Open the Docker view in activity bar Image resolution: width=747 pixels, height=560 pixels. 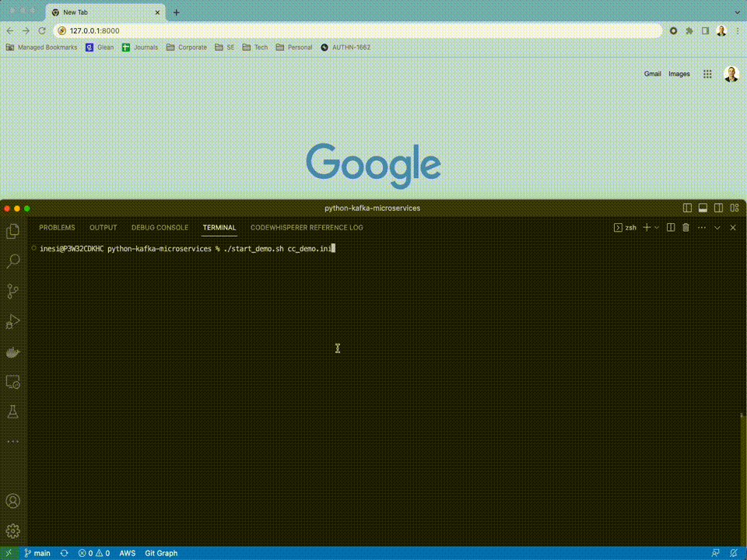point(13,352)
